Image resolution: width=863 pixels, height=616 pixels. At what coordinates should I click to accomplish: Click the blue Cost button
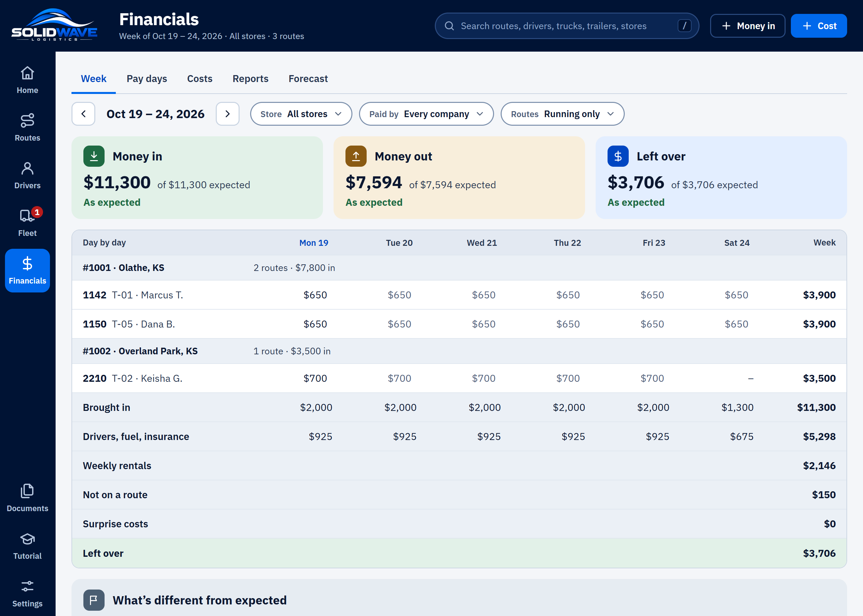click(x=819, y=26)
